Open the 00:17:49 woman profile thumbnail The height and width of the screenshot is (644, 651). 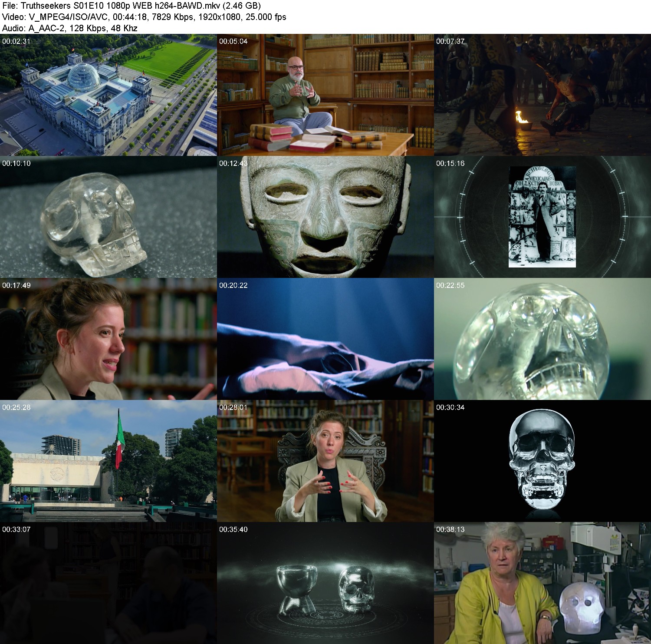108,339
